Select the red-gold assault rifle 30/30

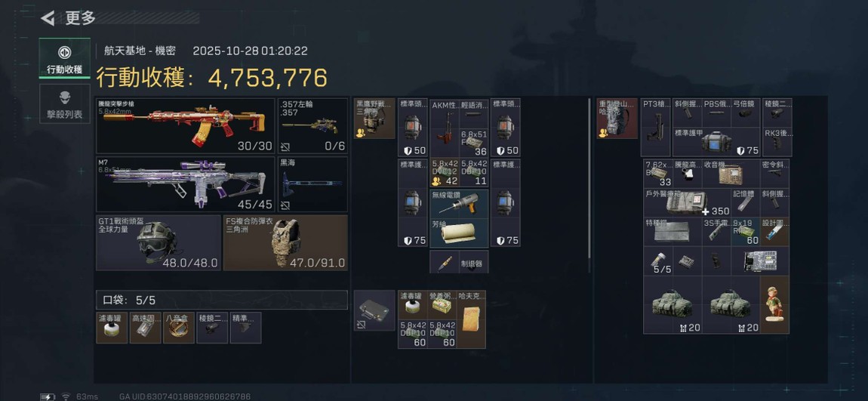(x=186, y=125)
